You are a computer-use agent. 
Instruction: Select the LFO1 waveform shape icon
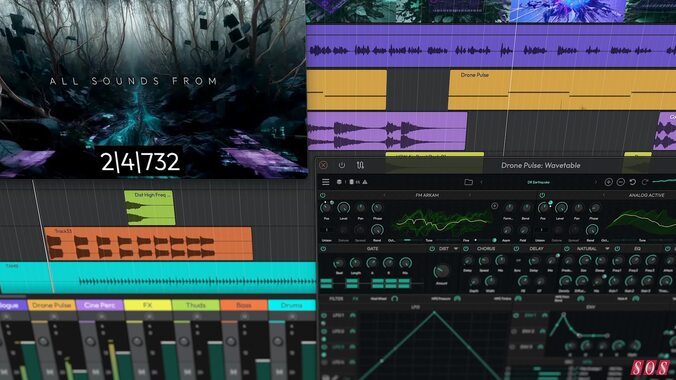(x=353, y=316)
